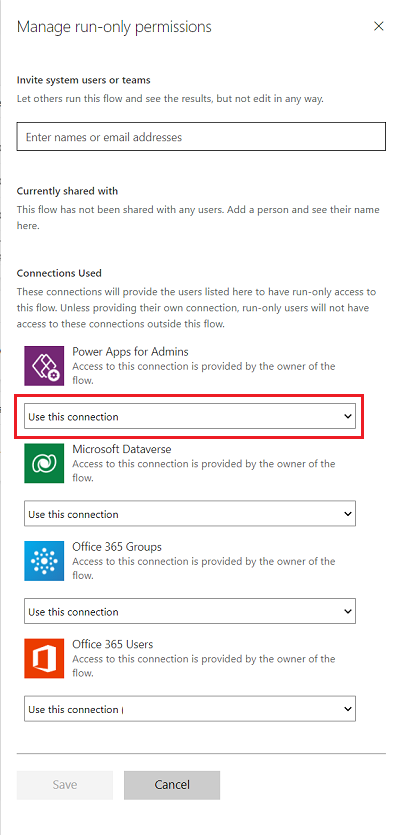This screenshot has width=400, height=835.
Task: Click the Cancel button
Action: tap(172, 784)
